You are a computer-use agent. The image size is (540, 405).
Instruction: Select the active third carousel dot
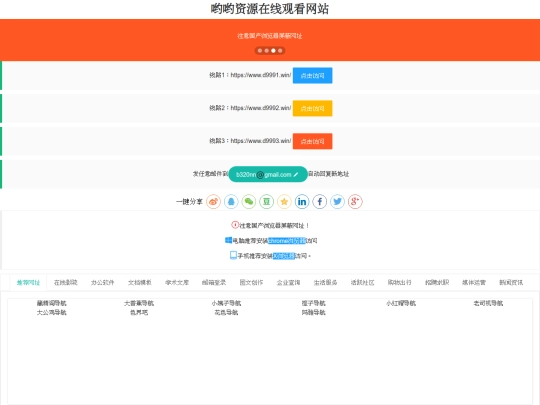(x=273, y=51)
